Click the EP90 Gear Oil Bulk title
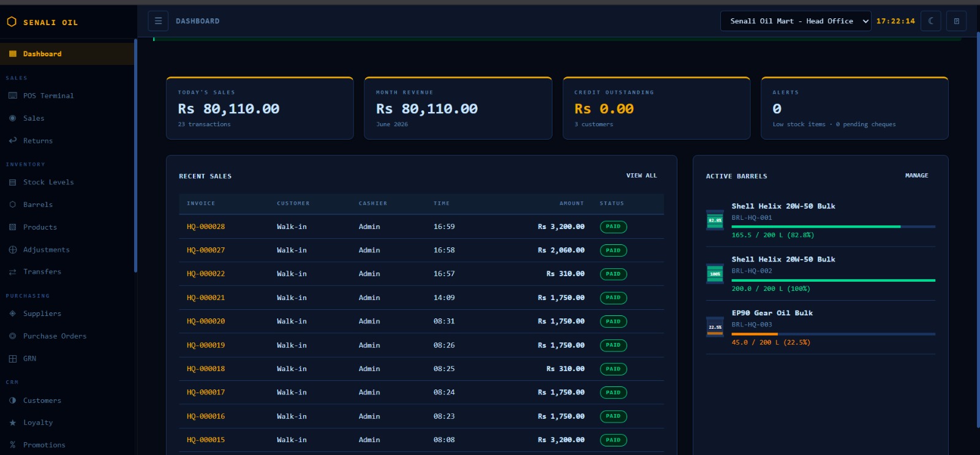 tap(772, 313)
